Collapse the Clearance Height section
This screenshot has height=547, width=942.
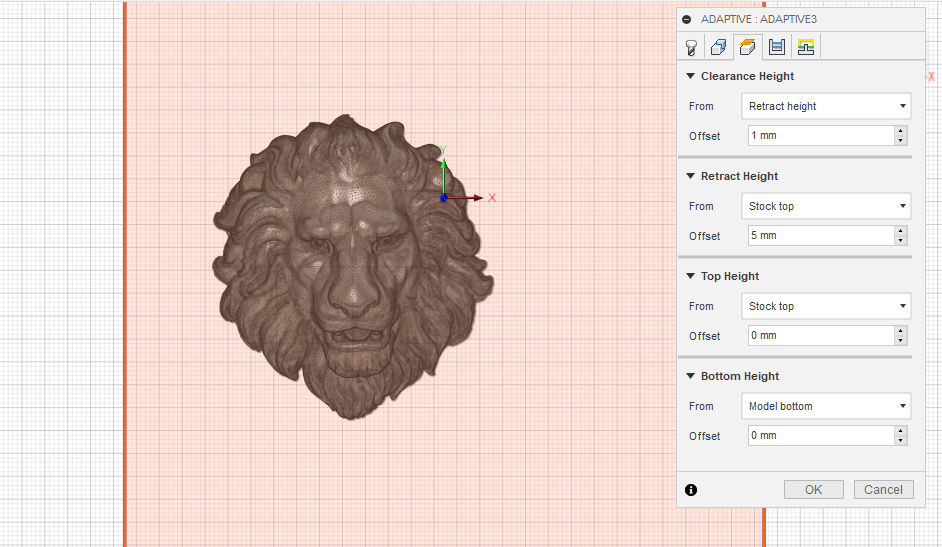690,76
